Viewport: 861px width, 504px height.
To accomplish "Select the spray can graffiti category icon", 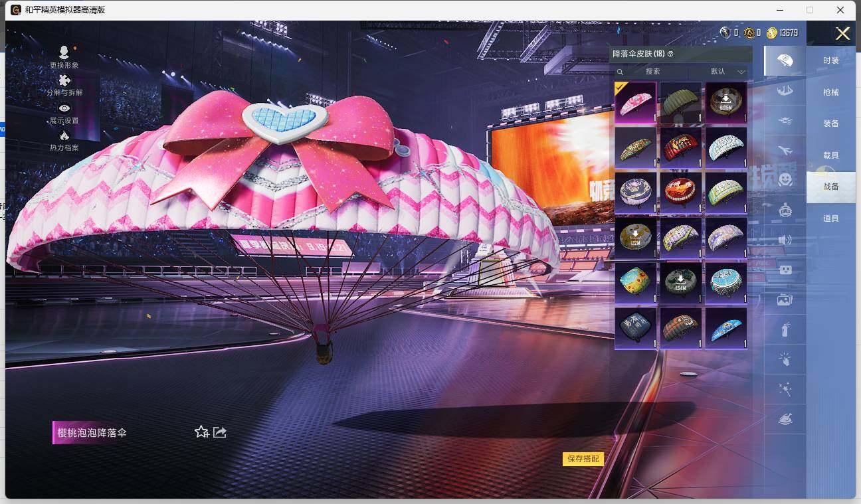I will pos(785,329).
